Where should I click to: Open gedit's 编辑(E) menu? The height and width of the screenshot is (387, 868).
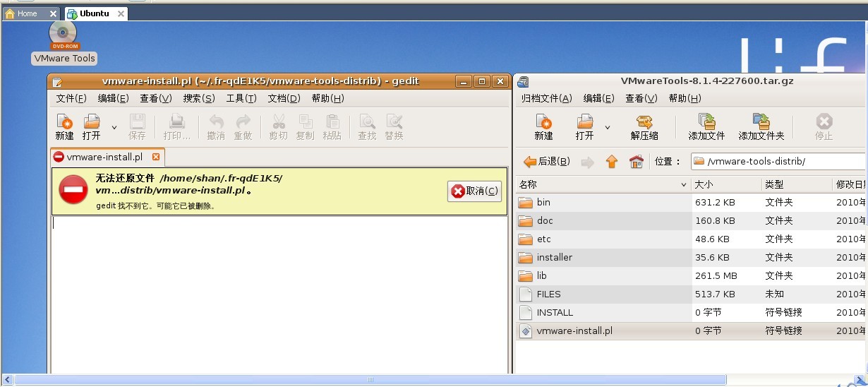click(113, 98)
